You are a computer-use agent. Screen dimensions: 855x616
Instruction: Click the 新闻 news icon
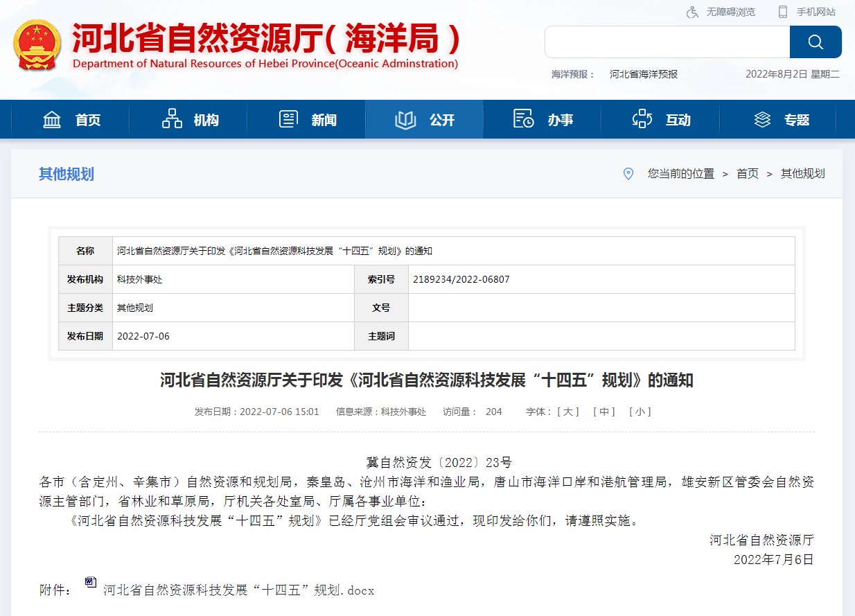[288, 119]
